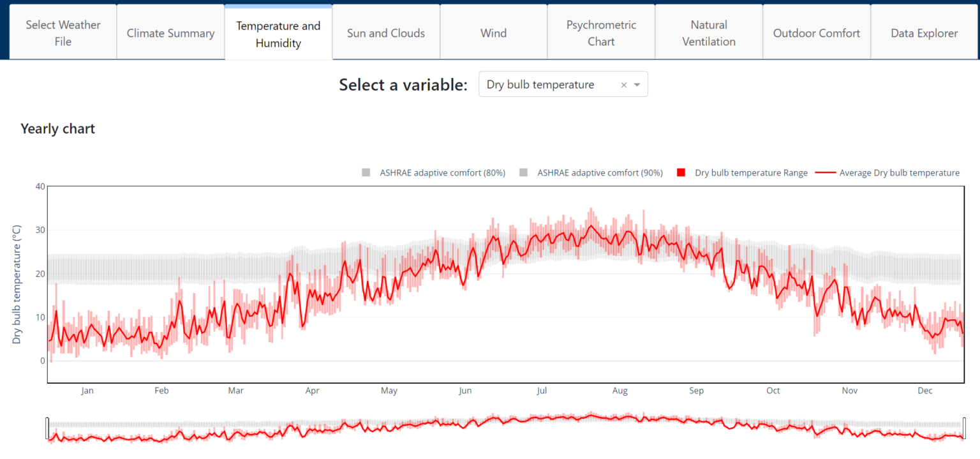Switch to the Climate Summary tab
The width and height of the screenshot is (980, 459).
pyautogui.click(x=170, y=31)
